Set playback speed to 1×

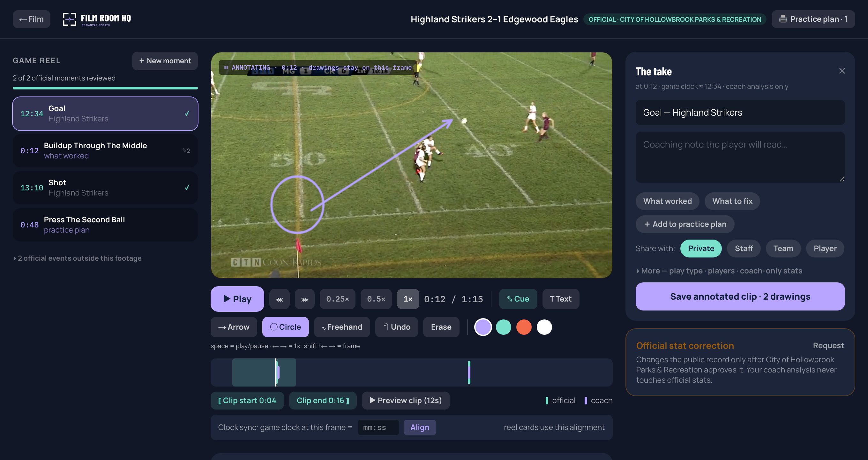[x=408, y=299]
